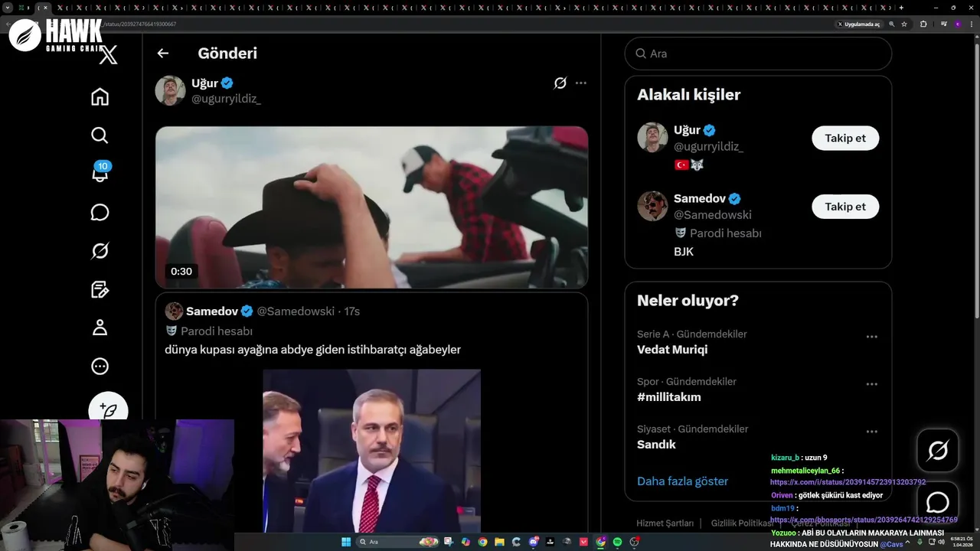The width and height of the screenshot is (980, 551).
Task: Open Notifications bell with 10 badge
Action: [x=100, y=173]
